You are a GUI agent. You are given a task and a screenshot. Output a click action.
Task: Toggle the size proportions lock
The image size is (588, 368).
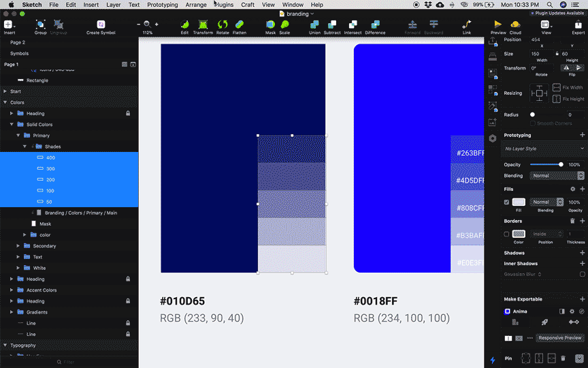[557, 54]
